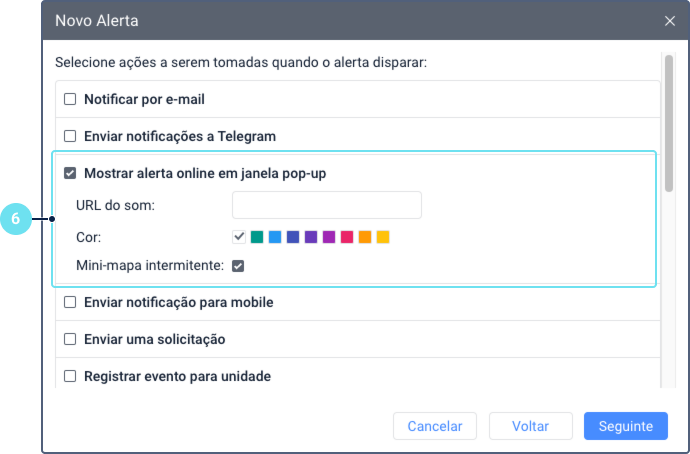Screen dimensions: 690x454
Task: Pick the orange color swatch
Action: click(x=365, y=237)
